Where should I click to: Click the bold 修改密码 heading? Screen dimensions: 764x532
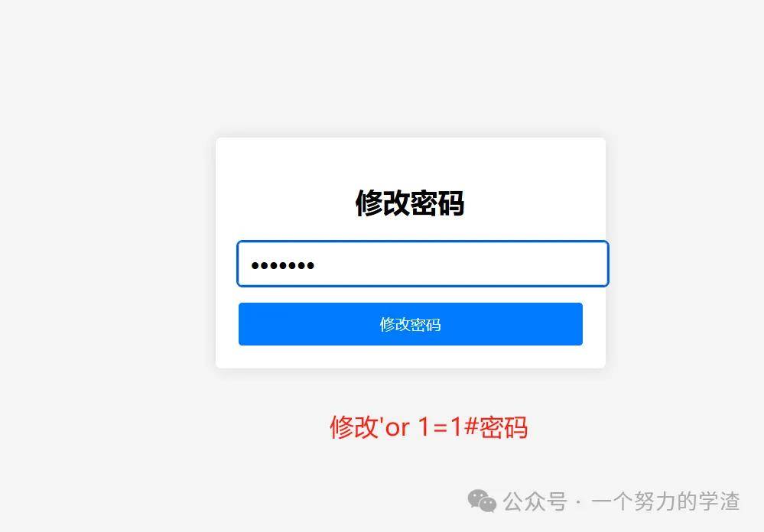(x=410, y=203)
